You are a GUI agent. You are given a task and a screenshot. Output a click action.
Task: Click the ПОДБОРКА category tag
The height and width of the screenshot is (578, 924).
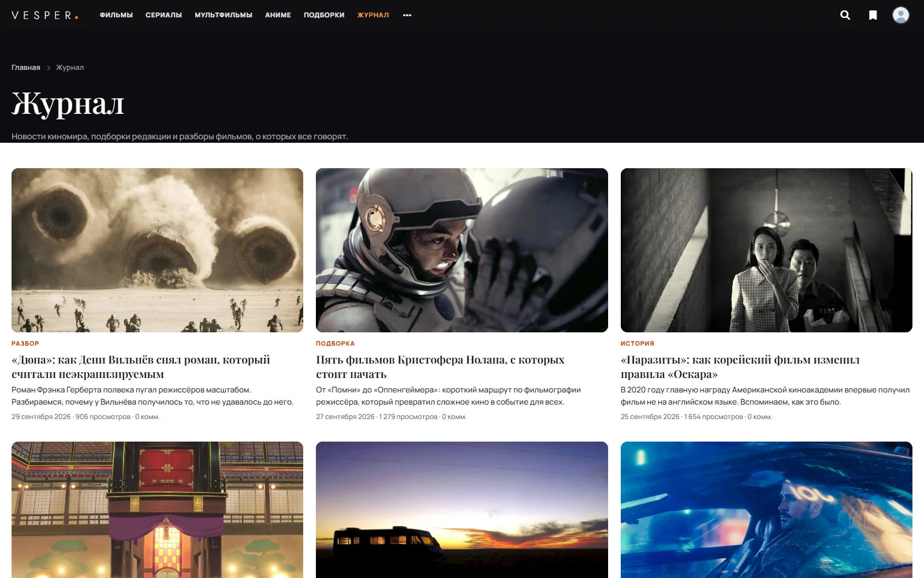[336, 343]
